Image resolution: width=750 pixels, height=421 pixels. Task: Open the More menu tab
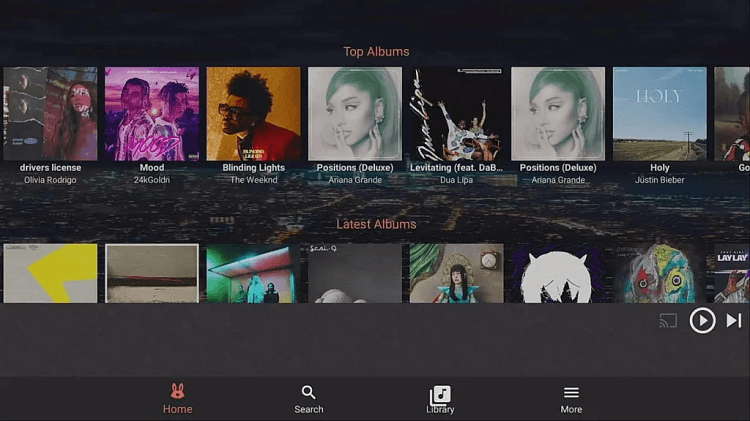click(x=571, y=399)
